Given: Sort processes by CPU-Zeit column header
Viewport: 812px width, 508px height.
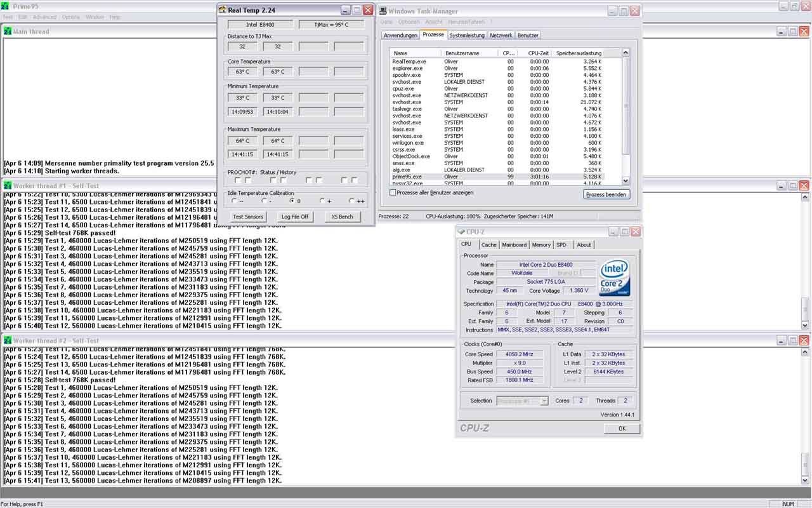Looking at the screenshot, I should [534, 53].
